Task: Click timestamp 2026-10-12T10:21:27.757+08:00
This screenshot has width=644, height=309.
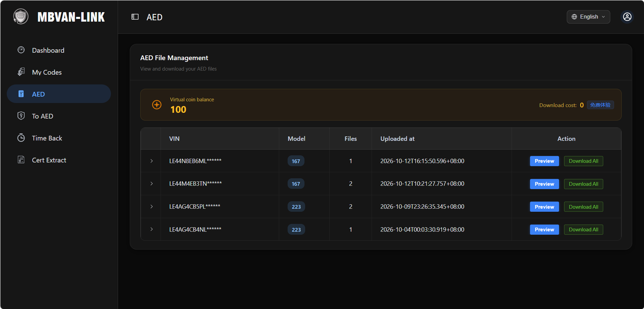Action: [422, 184]
